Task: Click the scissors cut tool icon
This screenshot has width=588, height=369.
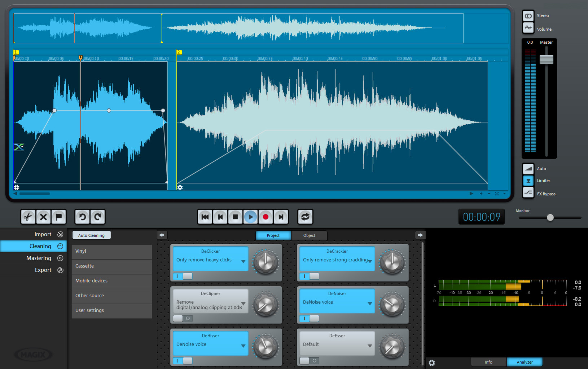Action: [x=28, y=217]
